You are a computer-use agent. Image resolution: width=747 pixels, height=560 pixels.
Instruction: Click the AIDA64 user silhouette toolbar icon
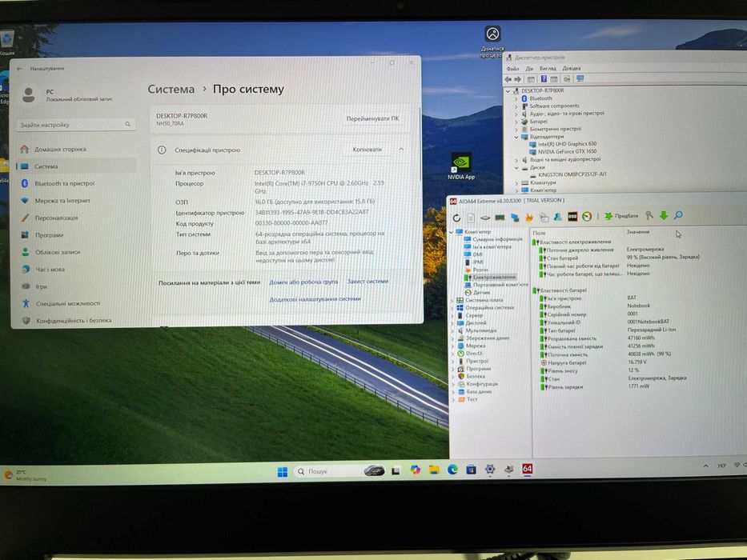557,217
